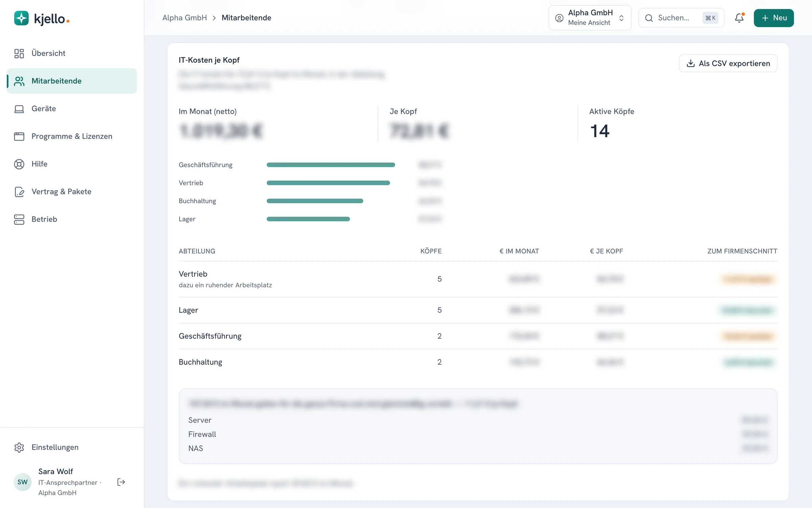Screen dimensions: 812x508
Task: Click the Lager cost bar
Action: point(308,219)
